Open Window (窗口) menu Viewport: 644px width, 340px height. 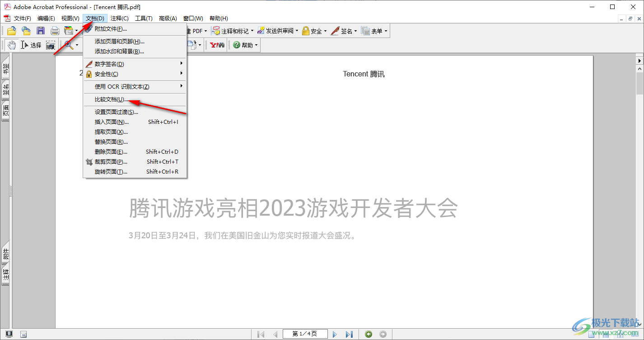193,19
